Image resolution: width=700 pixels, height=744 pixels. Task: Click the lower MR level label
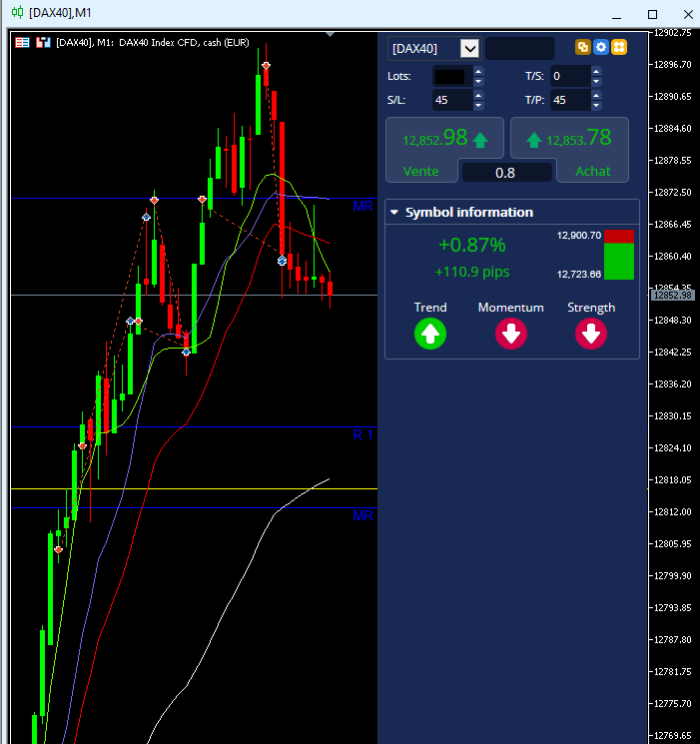363,515
